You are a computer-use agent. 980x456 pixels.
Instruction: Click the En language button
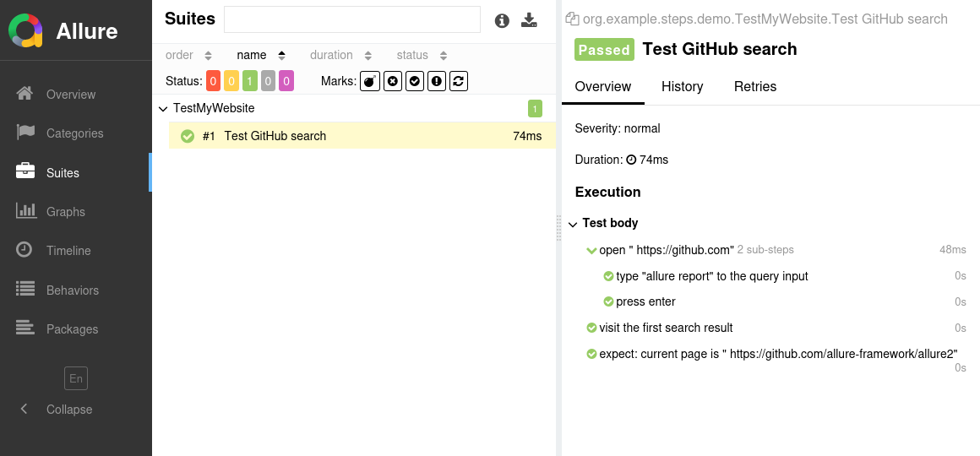[x=76, y=378]
